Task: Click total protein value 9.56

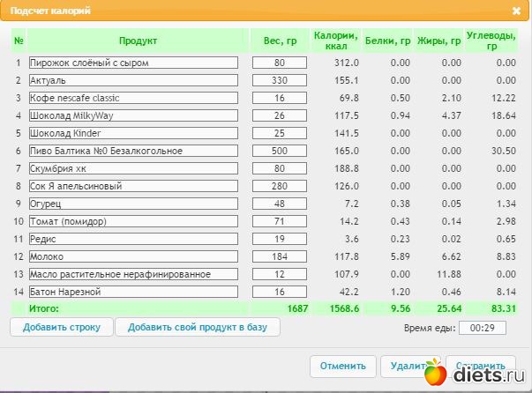Action: tap(400, 308)
